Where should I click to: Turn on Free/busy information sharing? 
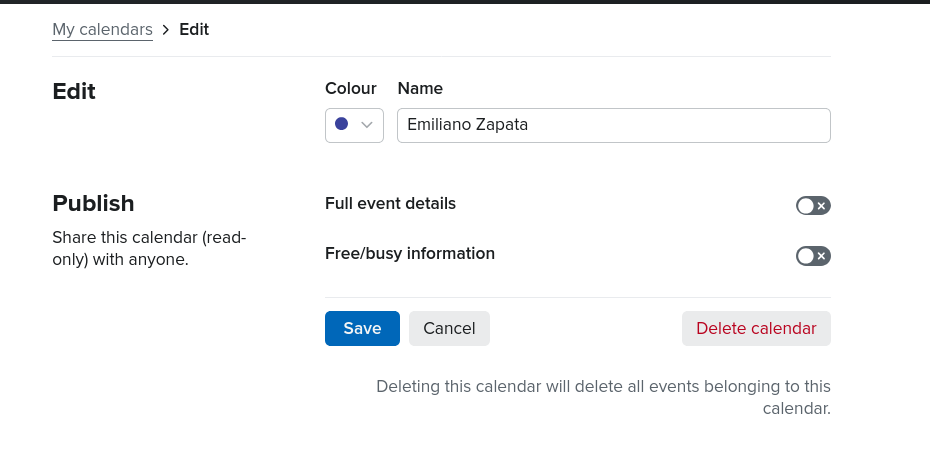(x=813, y=256)
